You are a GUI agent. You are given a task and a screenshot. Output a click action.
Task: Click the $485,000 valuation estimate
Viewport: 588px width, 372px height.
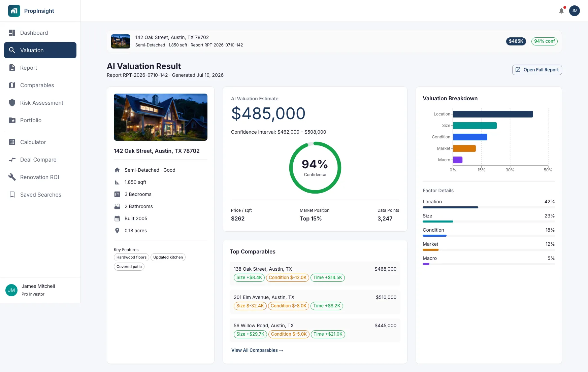click(268, 113)
